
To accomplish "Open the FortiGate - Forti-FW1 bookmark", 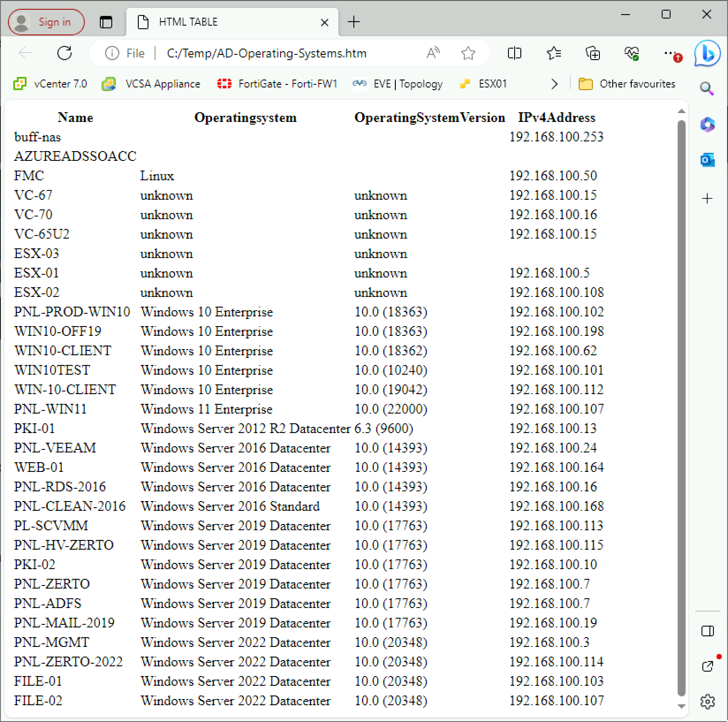I will [x=278, y=84].
